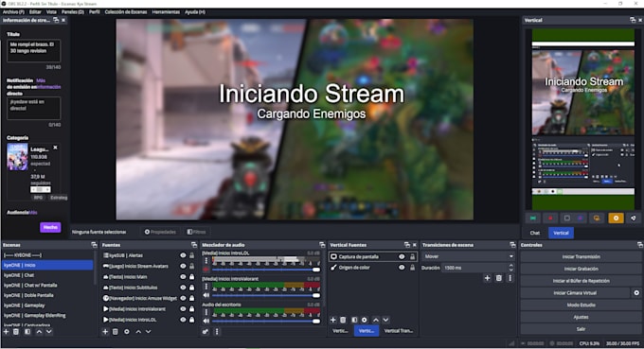
Task: Decrease transition Duración with down arrow
Action: click(510, 270)
